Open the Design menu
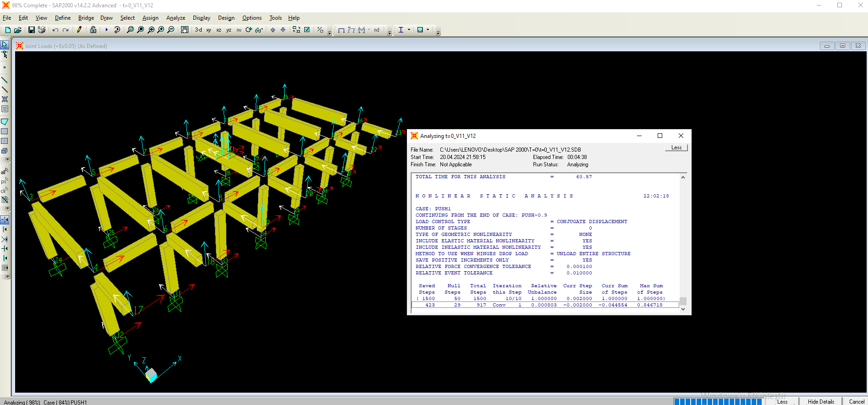Viewport: 868px width, 405px height. [x=226, y=18]
